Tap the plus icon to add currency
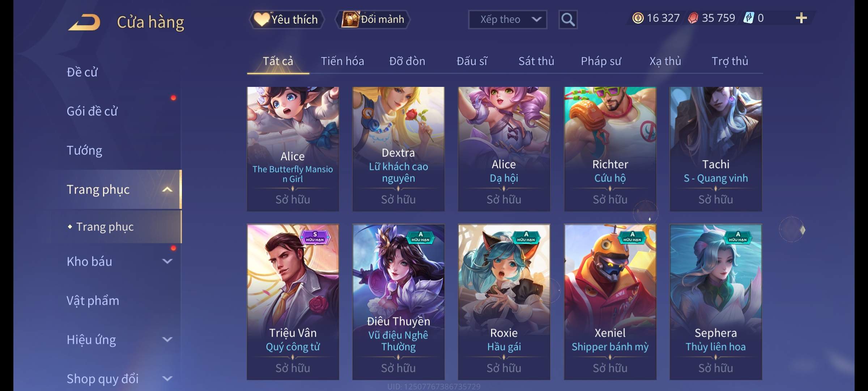The width and height of the screenshot is (868, 391). (801, 18)
